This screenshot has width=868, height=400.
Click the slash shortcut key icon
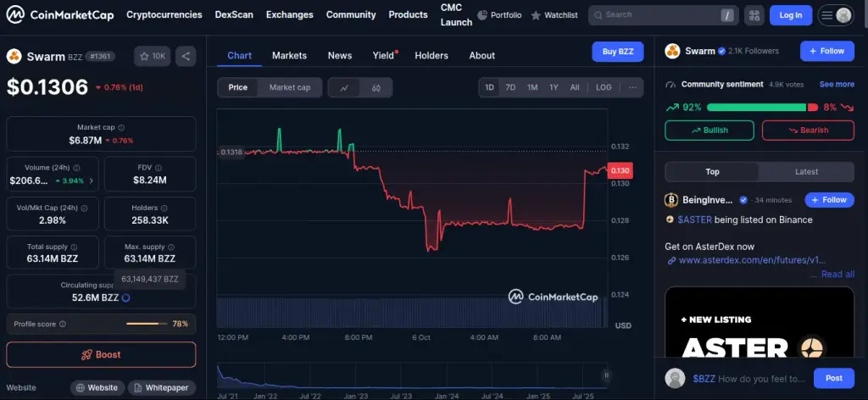click(x=727, y=15)
